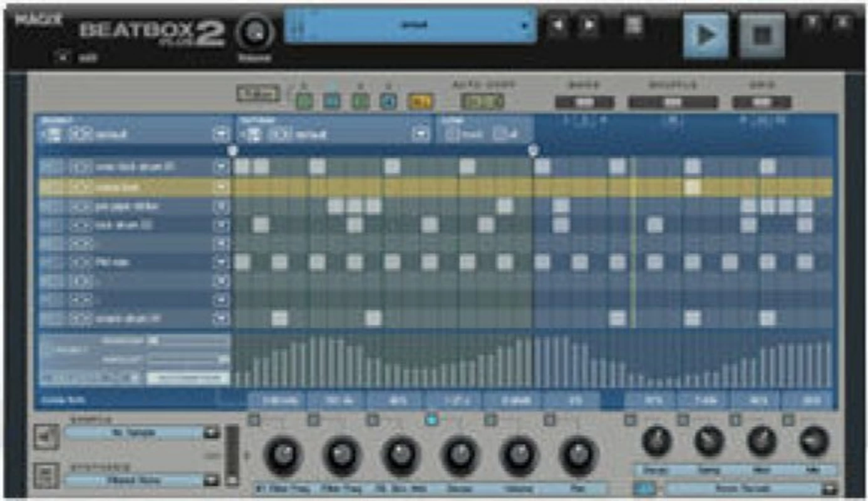Stop playback with the square Stop button
Viewport: 868px width, 501px height.
(762, 35)
